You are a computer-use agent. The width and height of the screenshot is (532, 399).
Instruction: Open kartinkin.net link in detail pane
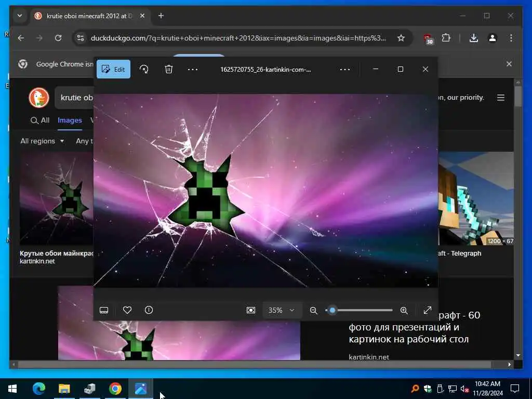click(x=369, y=357)
